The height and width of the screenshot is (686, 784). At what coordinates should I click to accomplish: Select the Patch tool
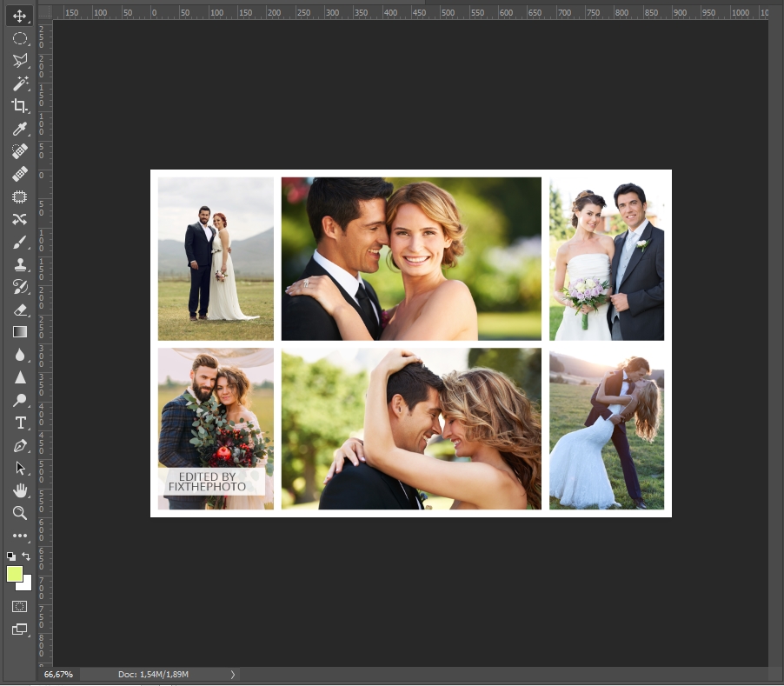pyautogui.click(x=19, y=196)
